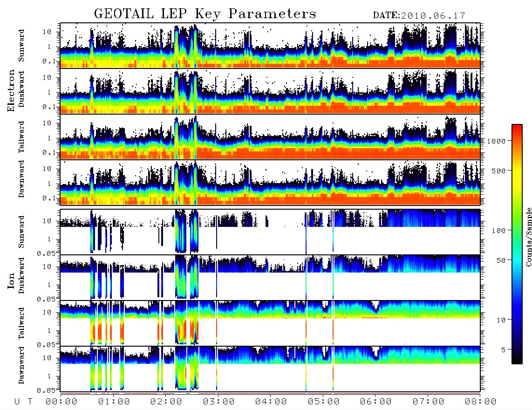The width and height of the screenshot is (532, 410).
Task: Click the 08:00 time tick label
Action: coord(480,402)
